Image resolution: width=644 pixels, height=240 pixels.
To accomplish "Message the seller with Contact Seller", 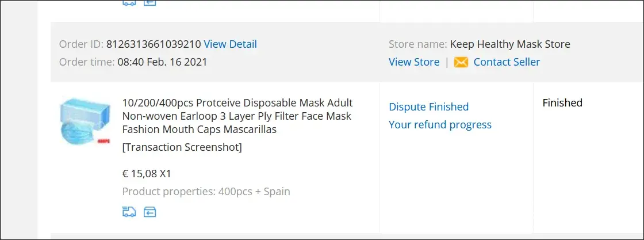I will point(507,62).
